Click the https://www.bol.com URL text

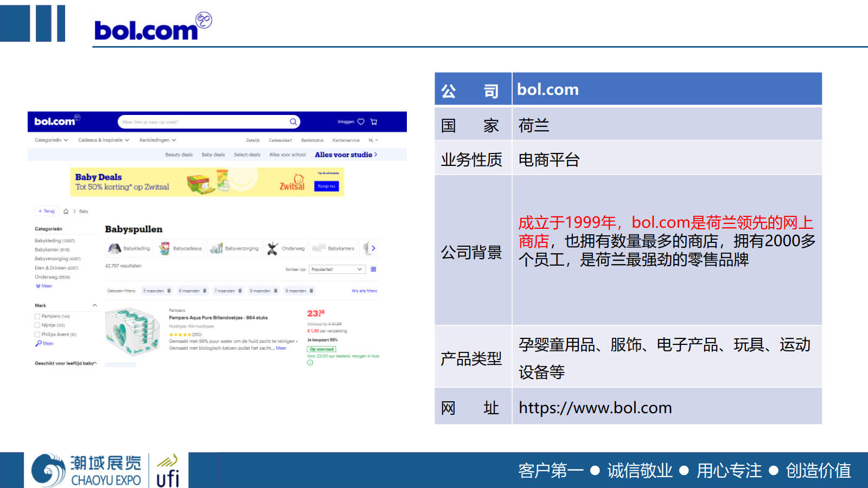click(x=595, y=408)
